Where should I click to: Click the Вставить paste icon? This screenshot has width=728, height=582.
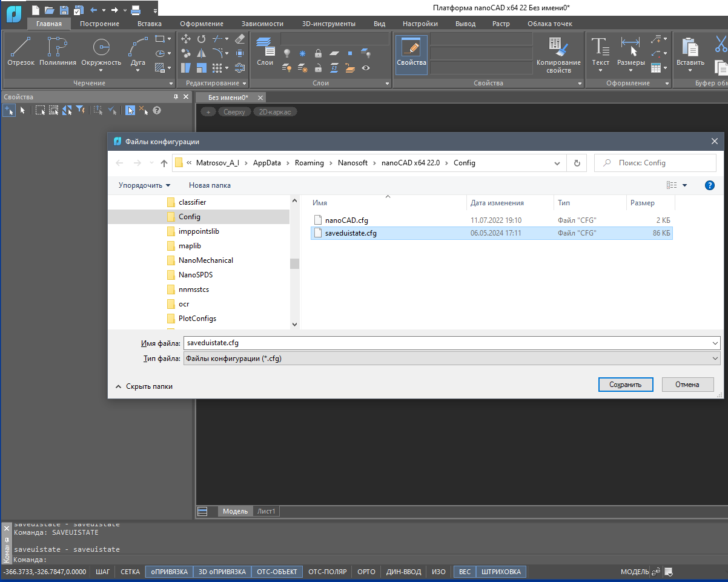[x=690, y=51]
